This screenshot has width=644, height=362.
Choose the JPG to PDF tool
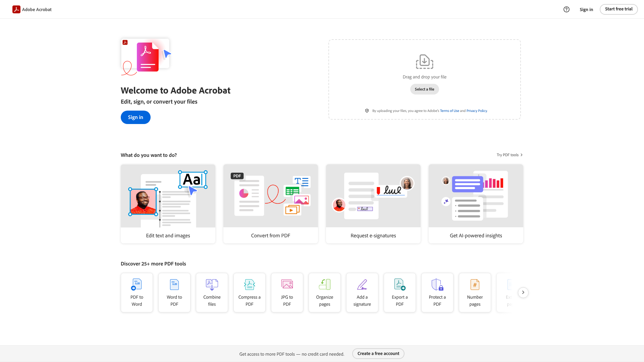pyautogui.click(x=287, y=292)
